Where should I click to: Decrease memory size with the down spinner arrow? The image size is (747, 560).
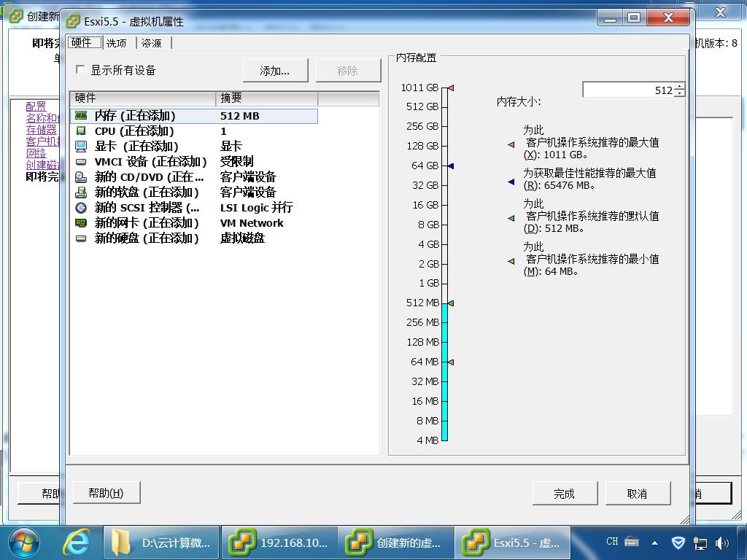point(680,94)
